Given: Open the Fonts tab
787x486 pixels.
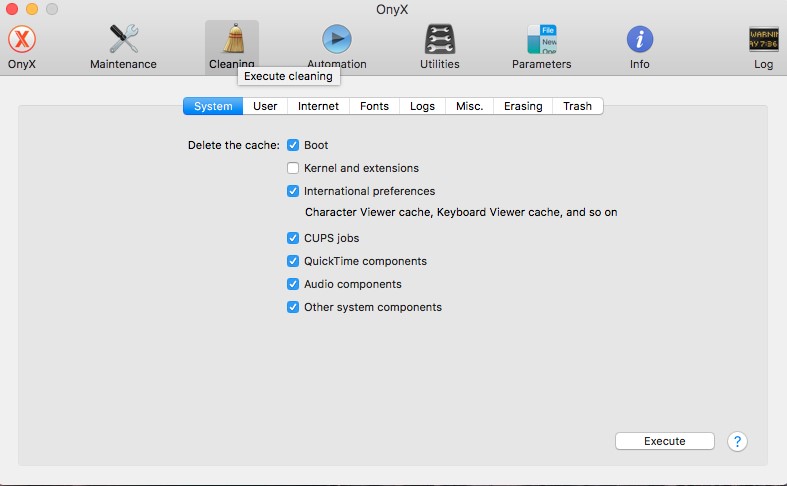Looking at the screenshot, I should pyautogui.click(x=374, y=106).
